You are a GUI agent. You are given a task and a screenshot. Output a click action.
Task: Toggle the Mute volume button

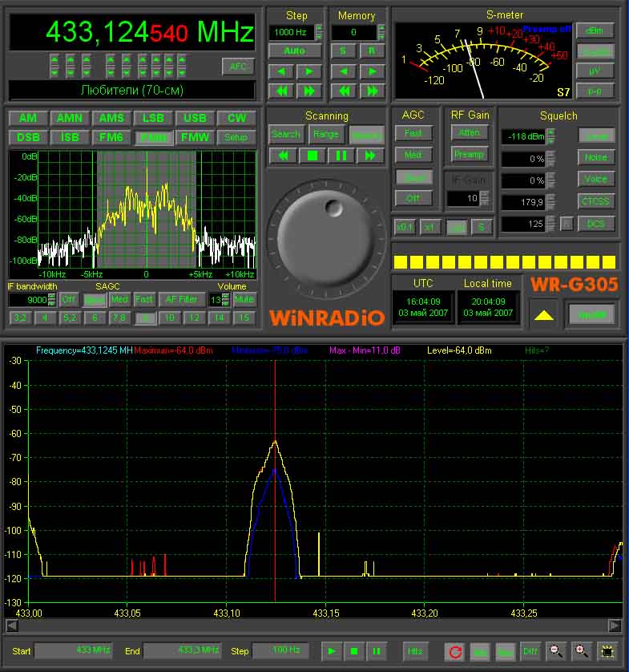tap(244, 299)
